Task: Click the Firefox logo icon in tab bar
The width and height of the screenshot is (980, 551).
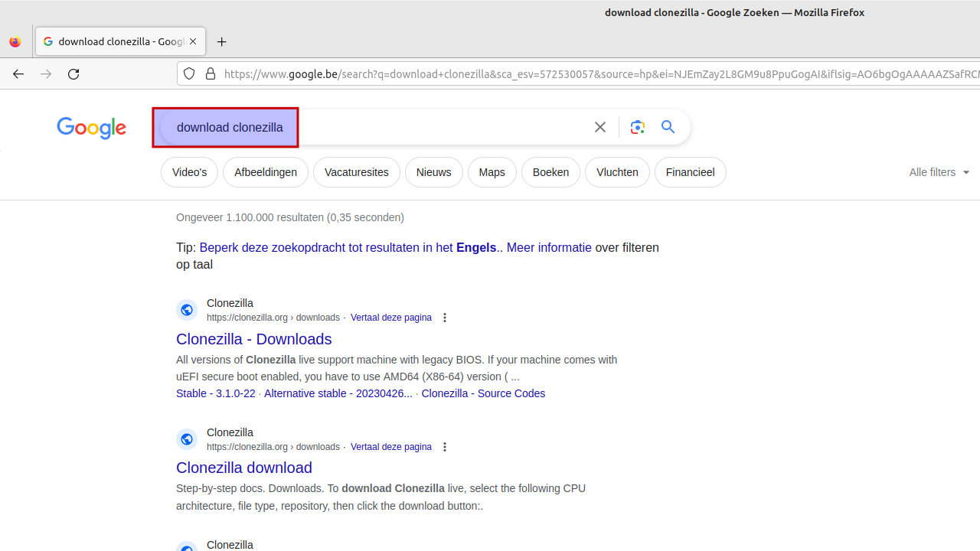Action: click(15, 42)
